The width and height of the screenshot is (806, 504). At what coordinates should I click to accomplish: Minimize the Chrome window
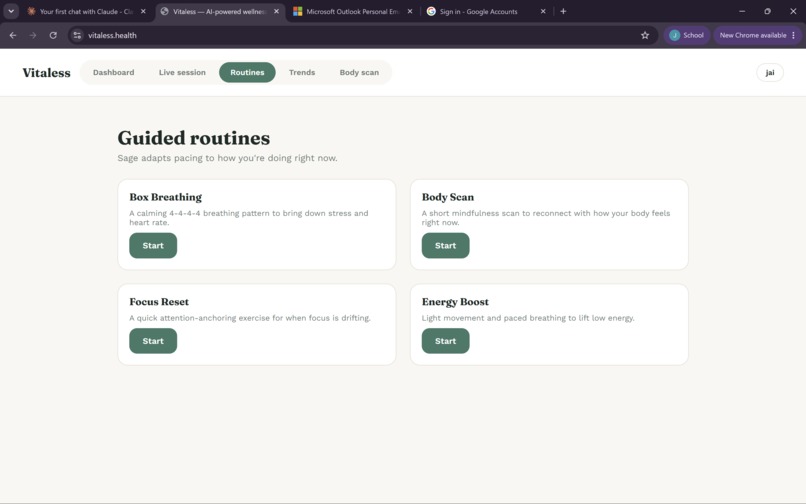click(742, 11)
